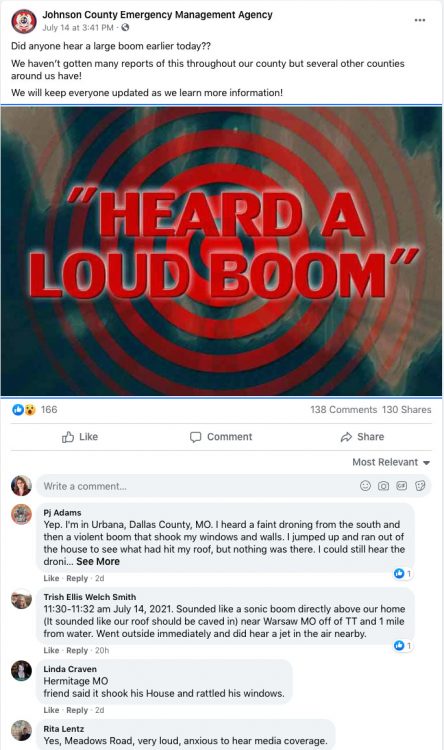444x750 pixels.
Task: Click the Write a comment field
Action: point(234,486)
